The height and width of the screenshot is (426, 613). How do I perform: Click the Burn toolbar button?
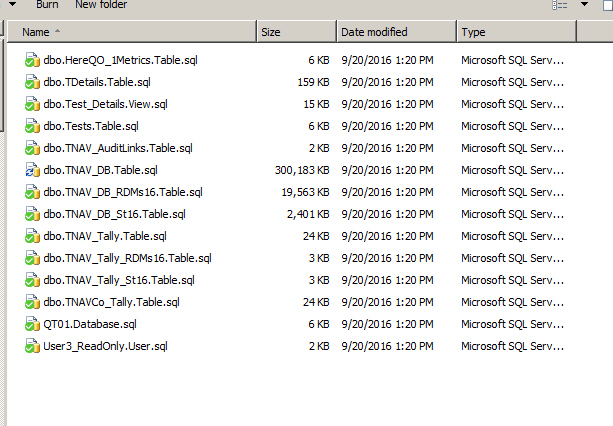pyautogui.click(x=47, y=5)
